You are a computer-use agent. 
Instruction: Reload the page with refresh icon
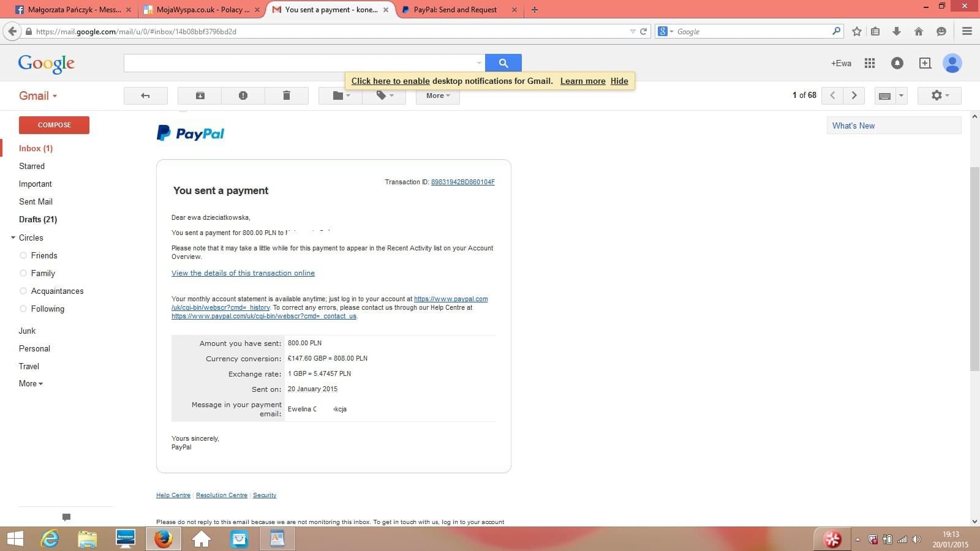coord(644,31)
